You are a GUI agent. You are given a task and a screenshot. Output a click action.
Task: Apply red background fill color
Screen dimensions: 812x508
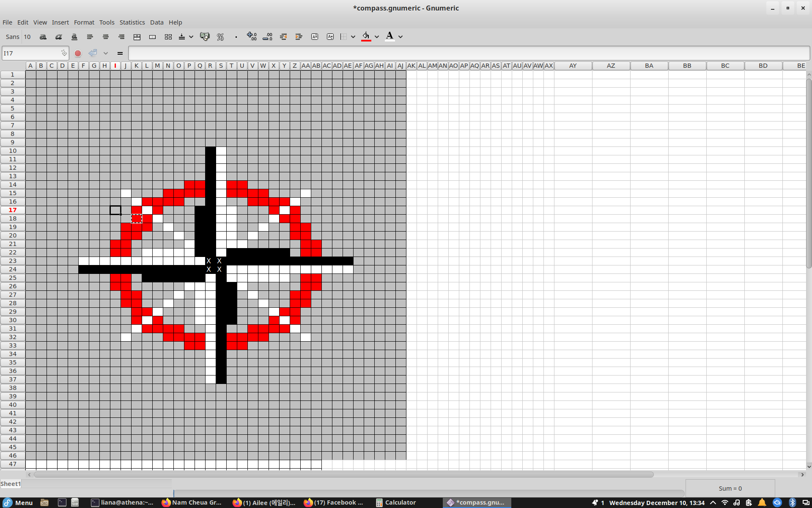[x=366, y=37]
